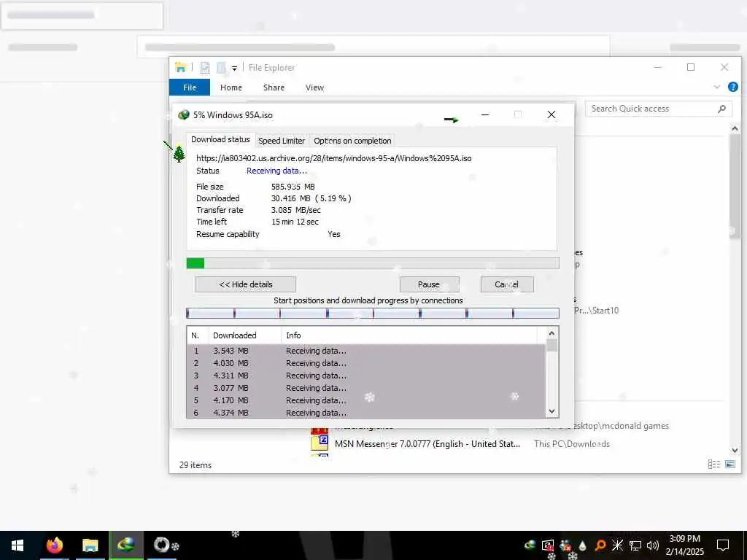Expand the File Explorer ribbon with the chevron
The width and height of the screenshot is (747, 560).
pyautogui.click(x=716, y=87)
